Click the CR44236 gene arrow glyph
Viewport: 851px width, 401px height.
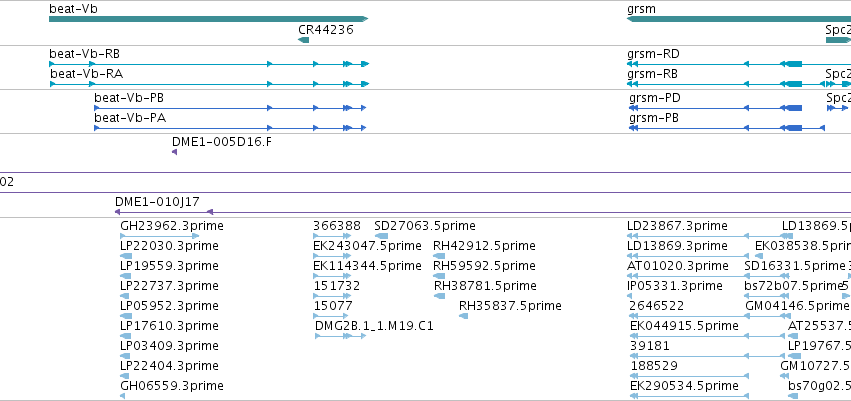pyautogui.click(x=303, y=40)
